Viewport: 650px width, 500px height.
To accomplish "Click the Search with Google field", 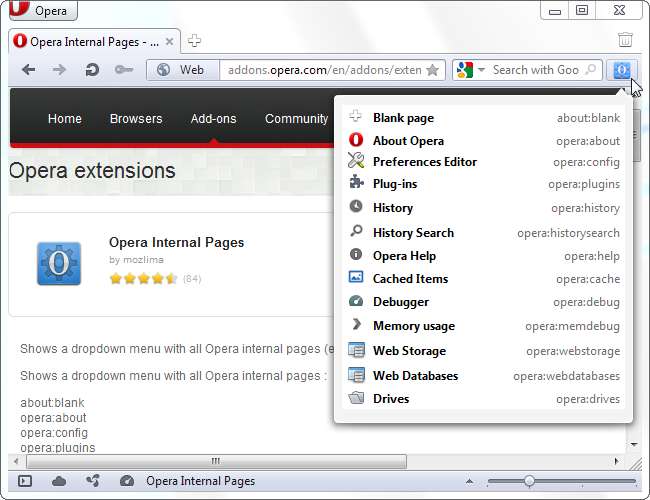I will pos(536,70).
